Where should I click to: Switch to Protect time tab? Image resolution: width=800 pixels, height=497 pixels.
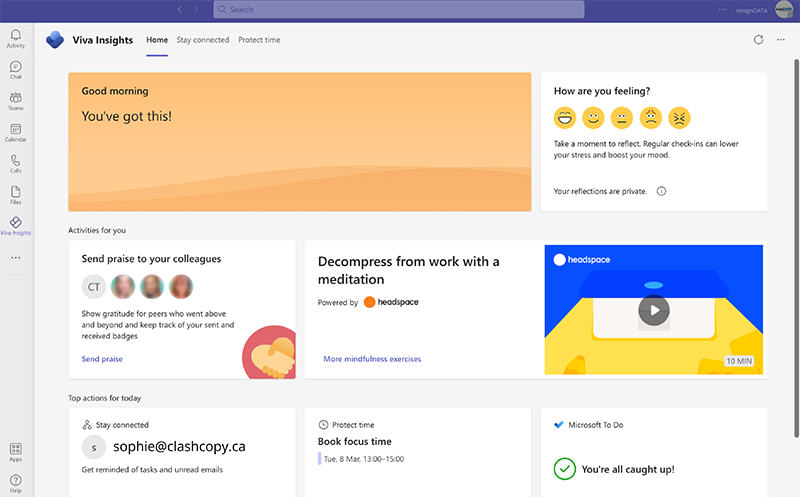259,40
